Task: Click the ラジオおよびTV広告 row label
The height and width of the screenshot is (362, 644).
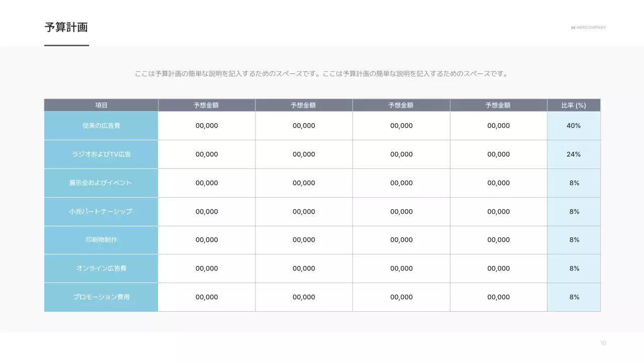Action: coord(101,154)
